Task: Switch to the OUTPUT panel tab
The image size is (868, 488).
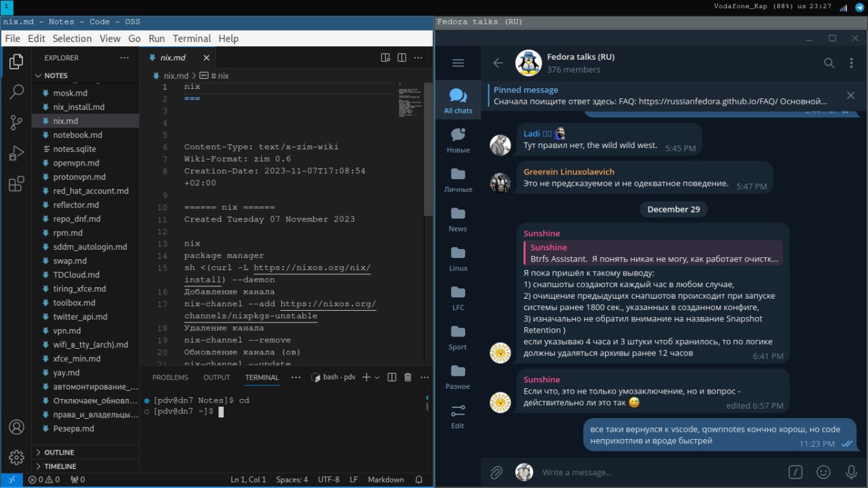Action: pyautogui.click(x=217, y=377)
